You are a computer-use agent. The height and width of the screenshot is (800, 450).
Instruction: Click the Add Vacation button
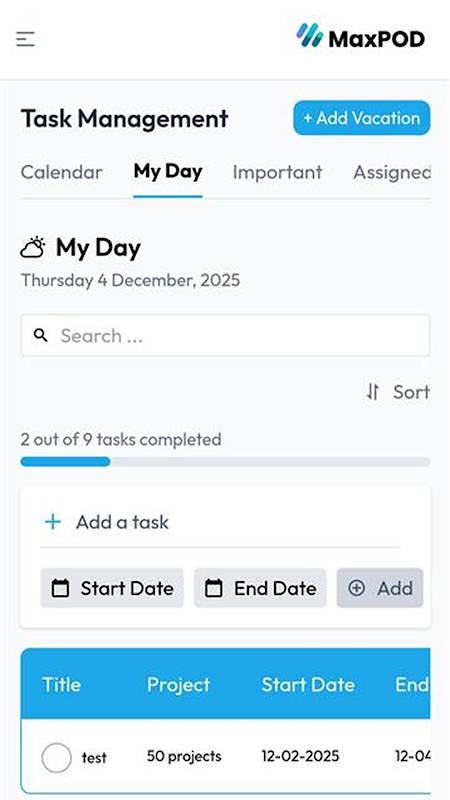click(x=362, y=118)
